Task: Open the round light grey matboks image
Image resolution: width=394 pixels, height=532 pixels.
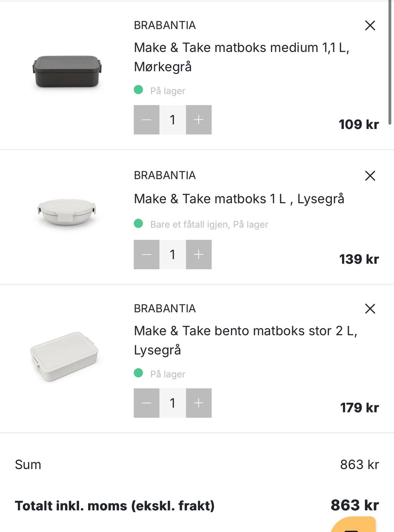Action: [67, 212]
